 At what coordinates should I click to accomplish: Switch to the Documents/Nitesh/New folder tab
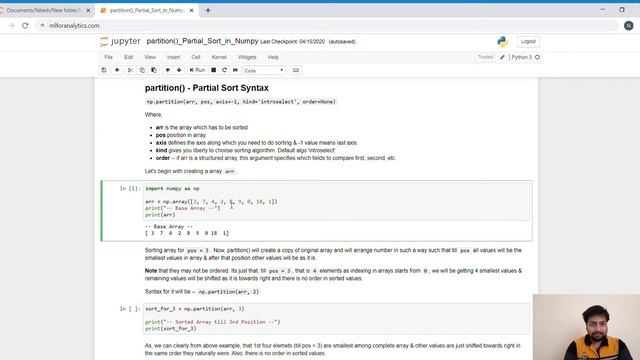point(44,10)
